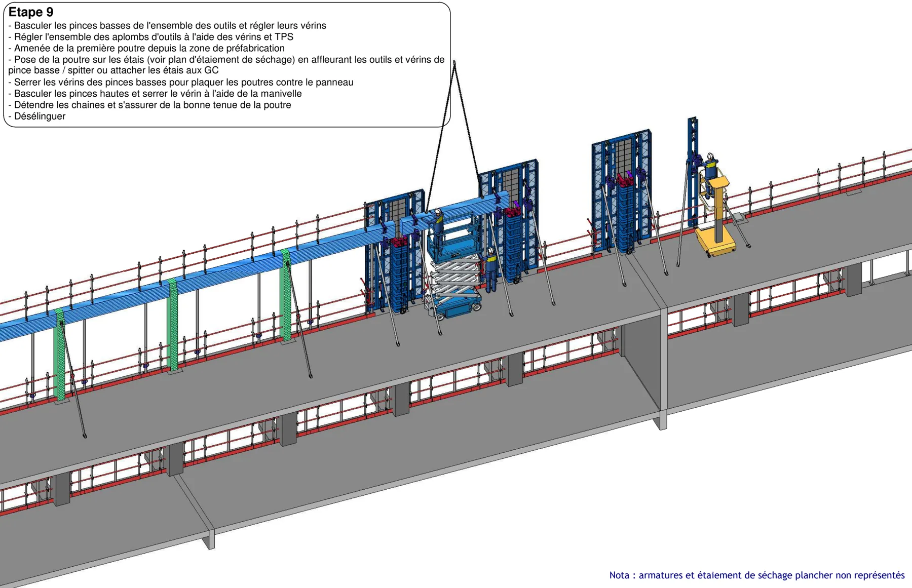Click the top apex of the lifting slings
912x588 pixels.
click(x=454, y=64)
